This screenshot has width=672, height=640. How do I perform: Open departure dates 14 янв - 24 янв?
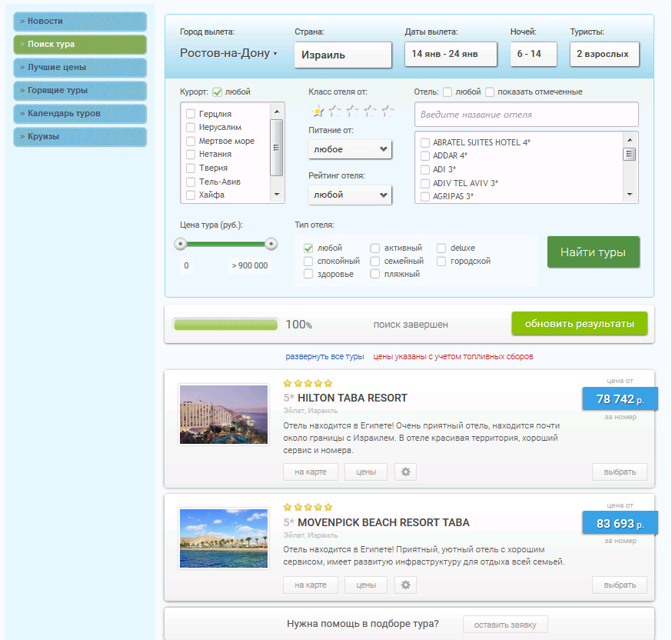pyautogui.click(x=451, y=54)
